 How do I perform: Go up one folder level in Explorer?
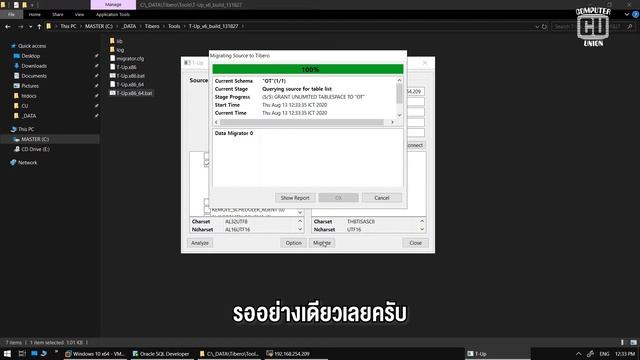pyautogui.click(x=39, y=27)
